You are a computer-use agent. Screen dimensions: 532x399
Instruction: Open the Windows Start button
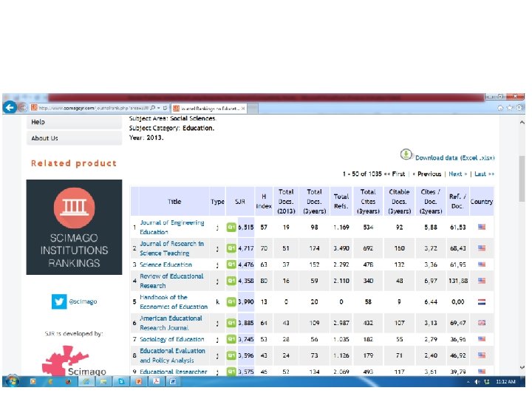click(13, 381)
